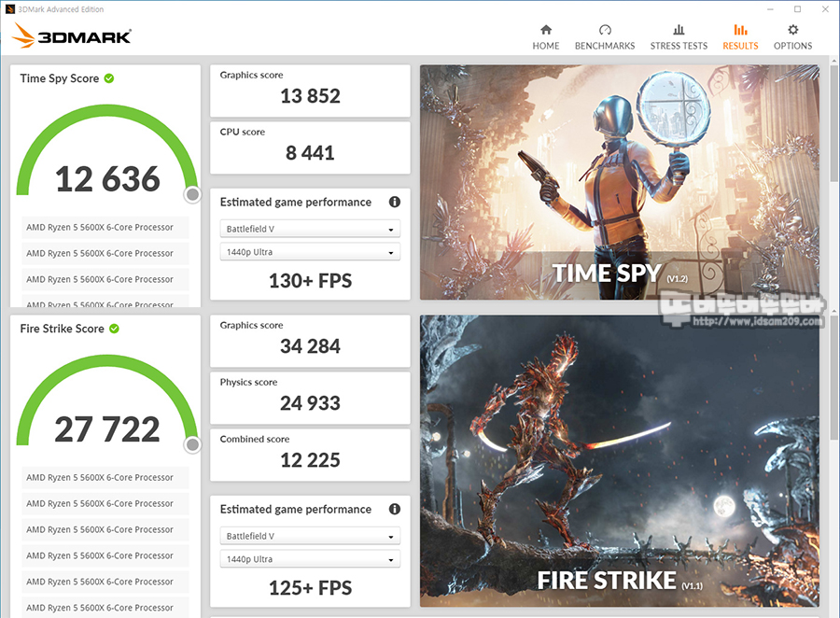Maximize the 3DMark window
The width and height of the screenshot is (840, 618).
[798, 9]
